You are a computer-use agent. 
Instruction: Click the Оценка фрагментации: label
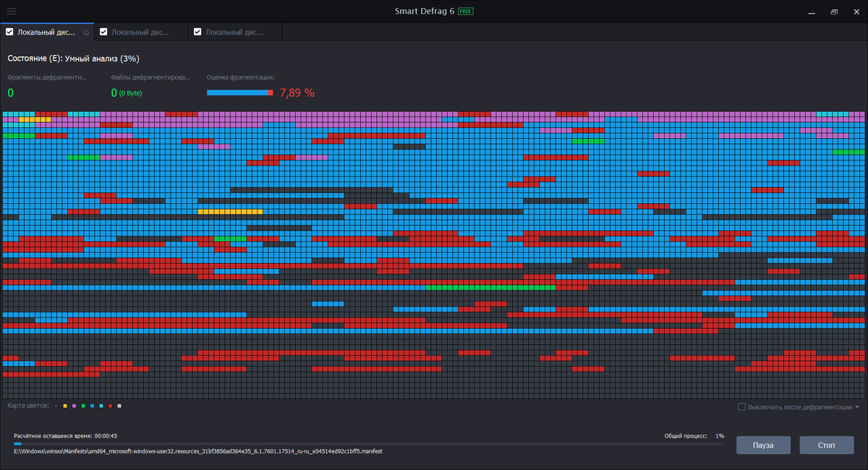coord(241,77)
